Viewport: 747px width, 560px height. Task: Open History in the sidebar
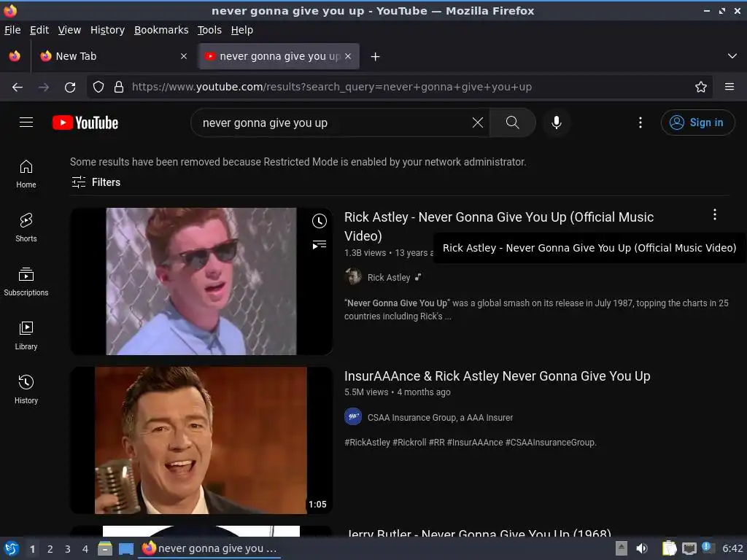(26, 389)
